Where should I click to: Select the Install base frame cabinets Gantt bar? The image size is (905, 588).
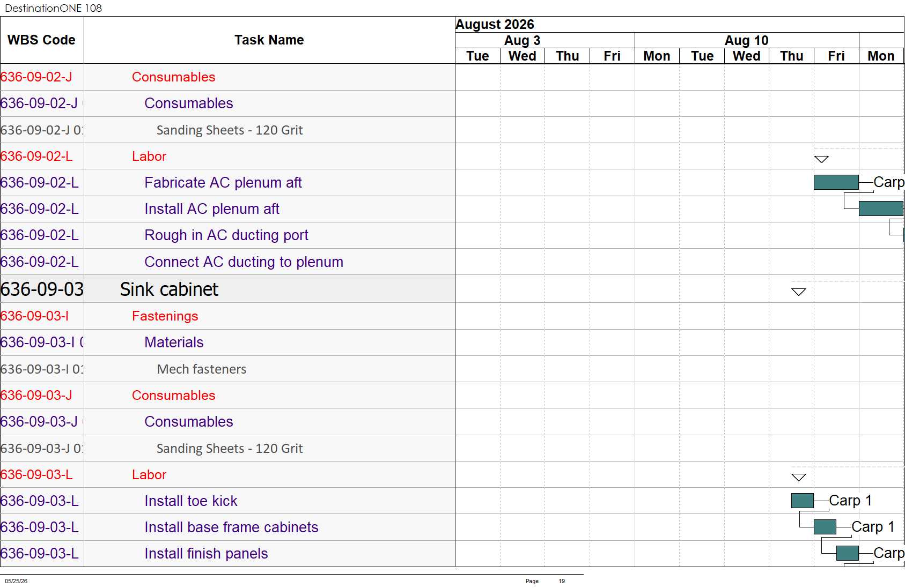point(825,527)
